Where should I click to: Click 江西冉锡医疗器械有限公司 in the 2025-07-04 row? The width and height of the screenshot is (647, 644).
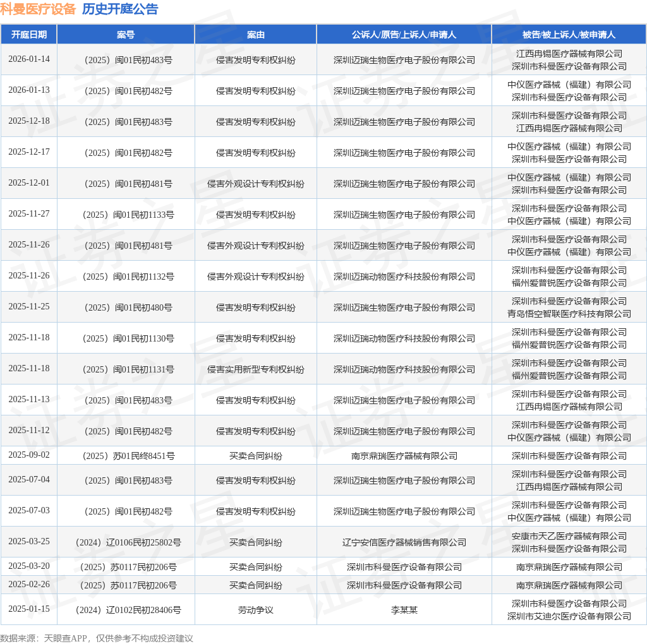tap(569, 487)
